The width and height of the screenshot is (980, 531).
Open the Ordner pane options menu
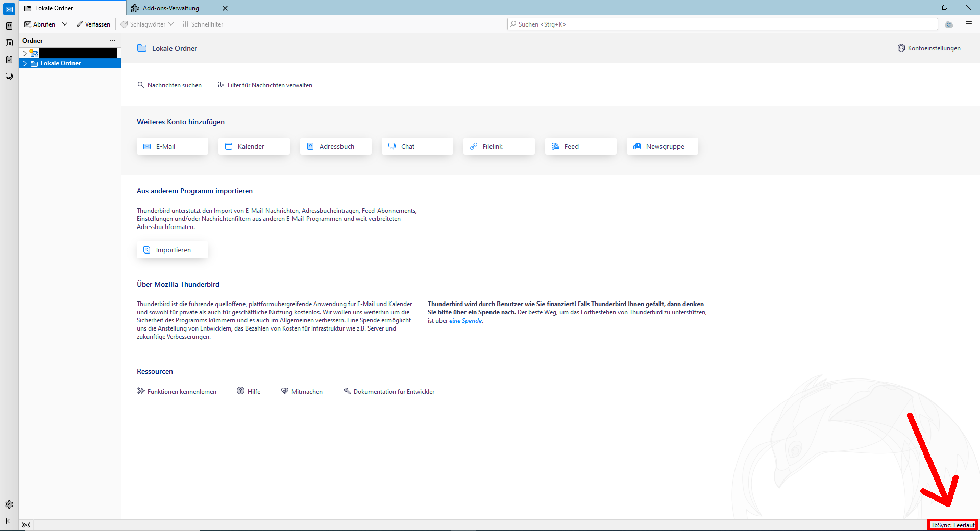112,40
